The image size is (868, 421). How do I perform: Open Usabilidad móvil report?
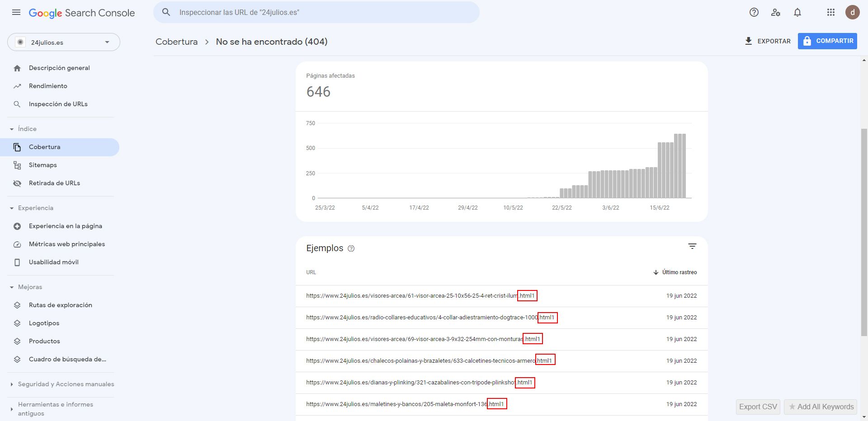[54, 262]
